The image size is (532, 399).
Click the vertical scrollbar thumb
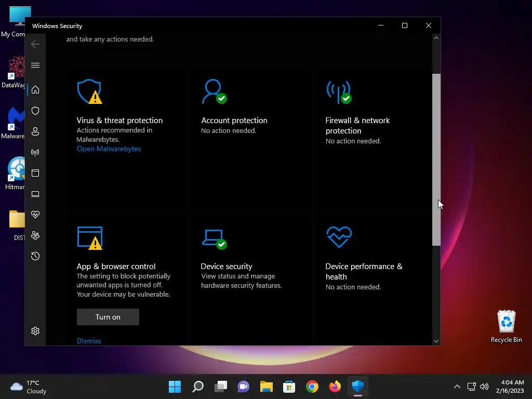(436, 159)
